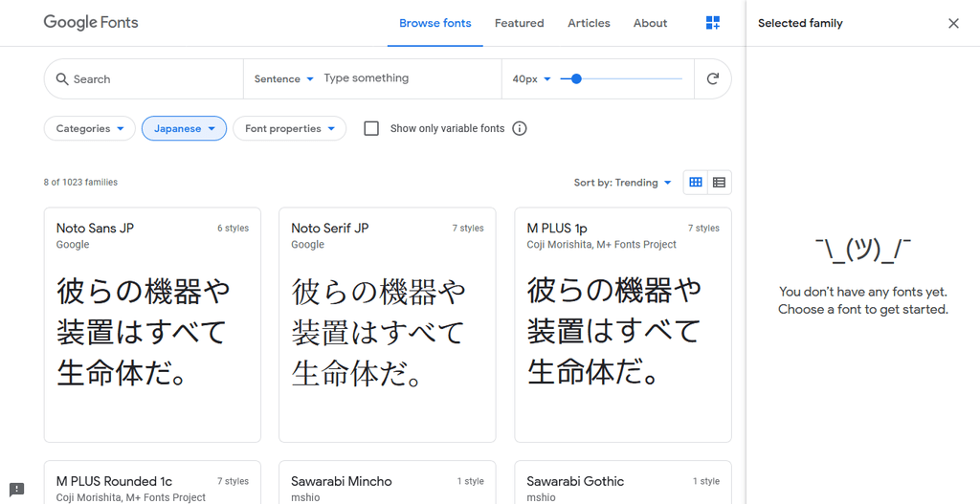This screenshot has height=504, width=980.
Task: Open the Japanese language dropdown
Action: (x=184, y=129)
